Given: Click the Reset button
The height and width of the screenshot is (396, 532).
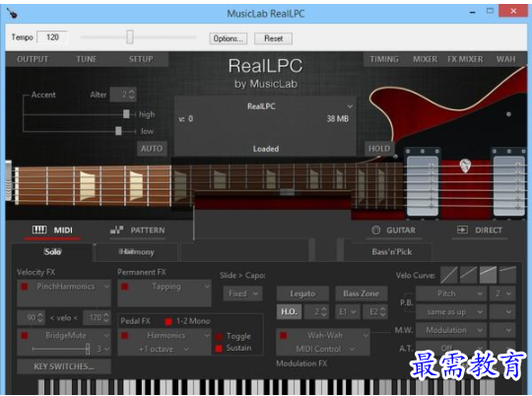Looking at the screenshot, I should pyautogui.click(x=273, y=38).
